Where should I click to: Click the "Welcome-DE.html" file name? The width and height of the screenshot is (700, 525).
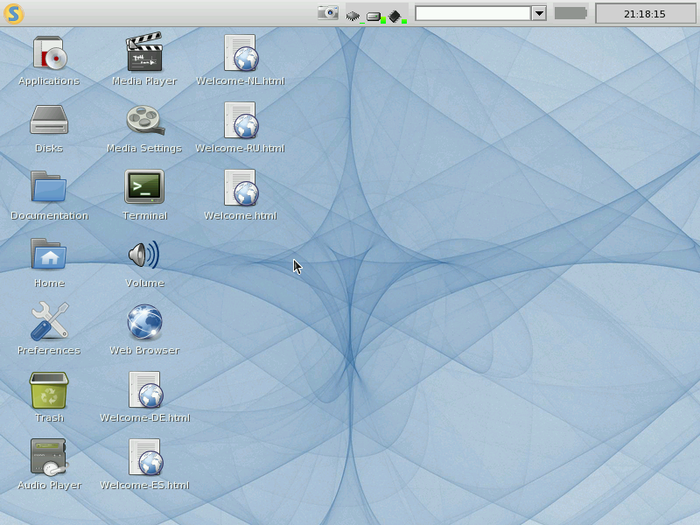pyautogui.click(x=145, y=418)
